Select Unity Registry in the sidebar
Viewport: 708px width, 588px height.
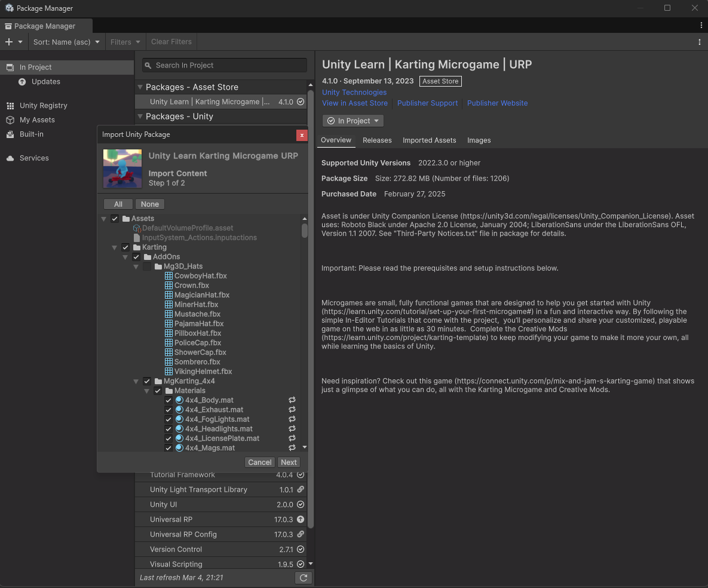(x=44, y=106)
